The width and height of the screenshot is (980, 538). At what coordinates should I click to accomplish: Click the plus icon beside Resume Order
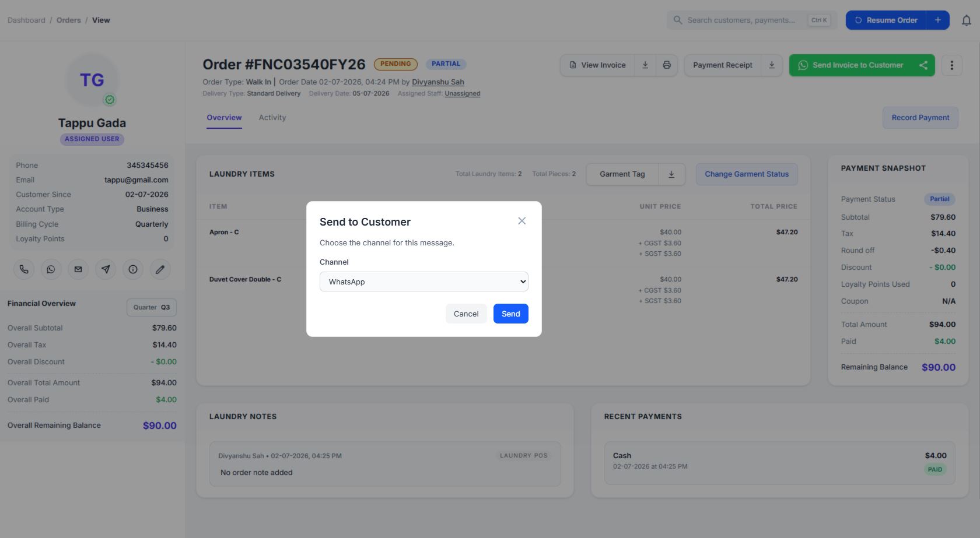coord(938,20)
